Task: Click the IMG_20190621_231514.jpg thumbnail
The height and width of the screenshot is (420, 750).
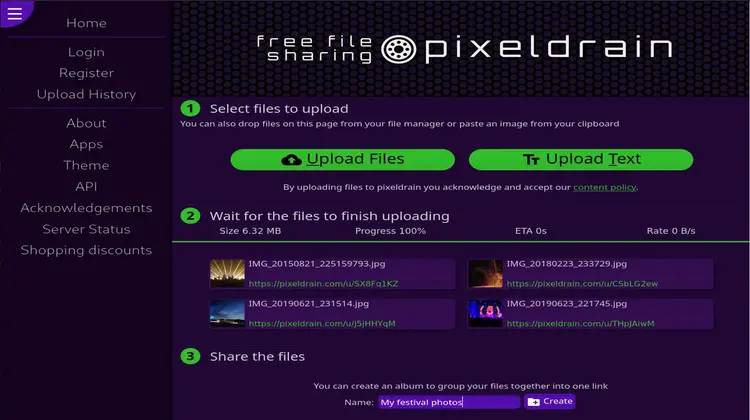Action: (227, 313)
